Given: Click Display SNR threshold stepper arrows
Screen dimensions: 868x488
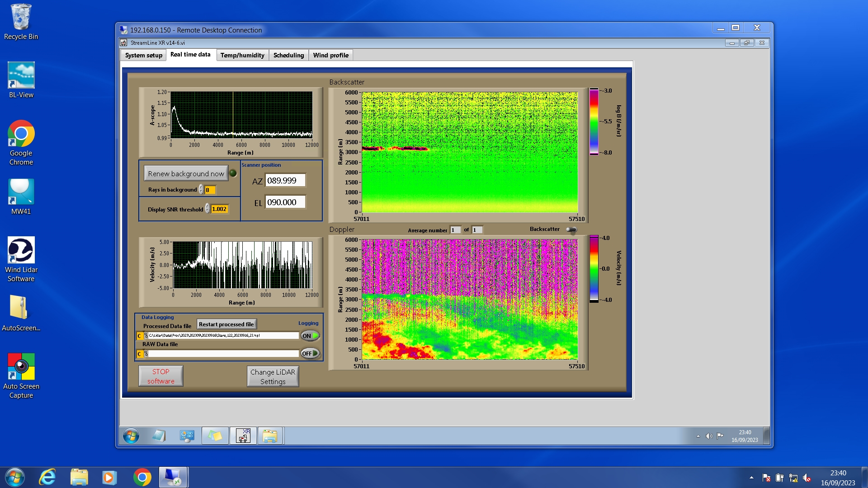Looking at the screenshot, I should click(208, 209).
